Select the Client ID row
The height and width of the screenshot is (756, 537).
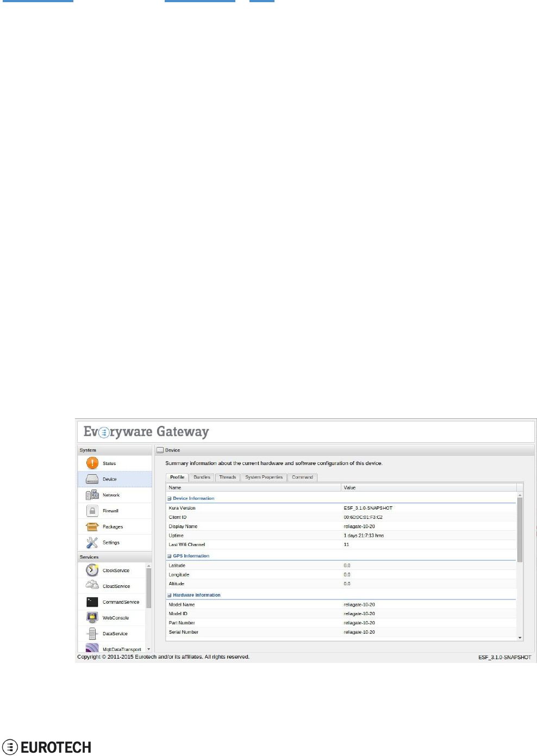pyautogui.click(x=341, y=517)
